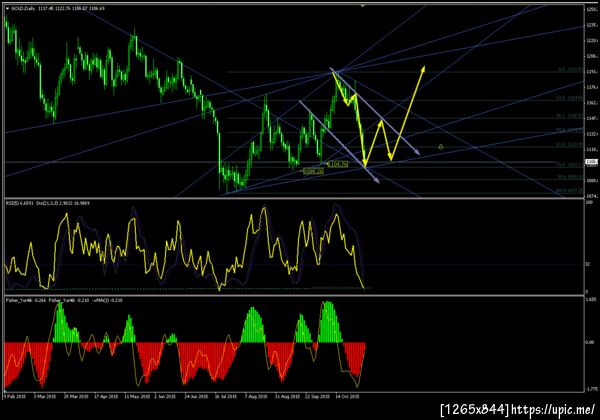600x420 pixels.
Task: Click the '24 Jun 2015' date label
Action: [196, 397]
